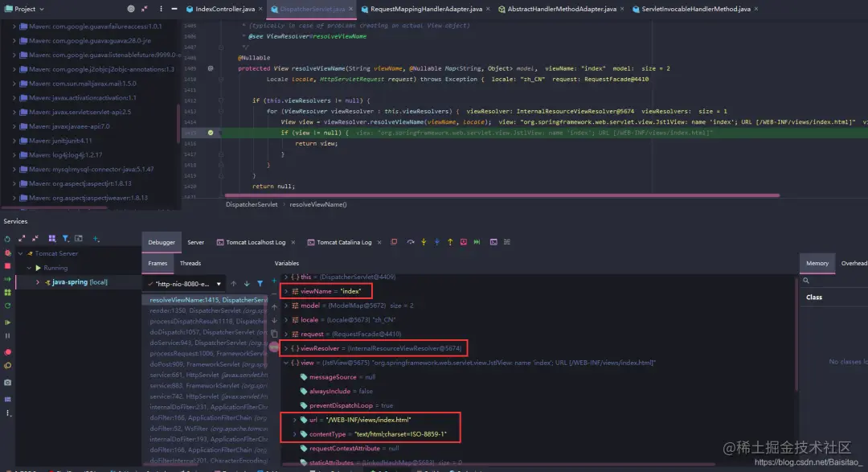Click Mute Breakpoints icon in sidebar

(8, 366)
